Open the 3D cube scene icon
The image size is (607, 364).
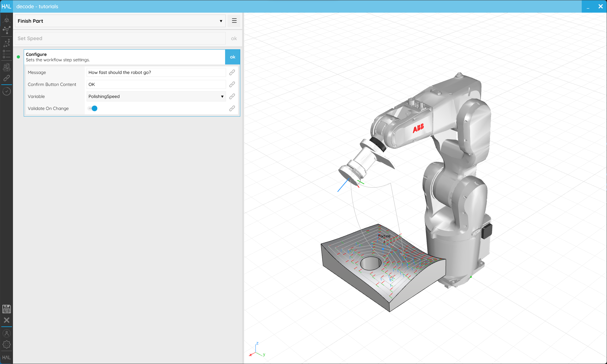(6, 20)
